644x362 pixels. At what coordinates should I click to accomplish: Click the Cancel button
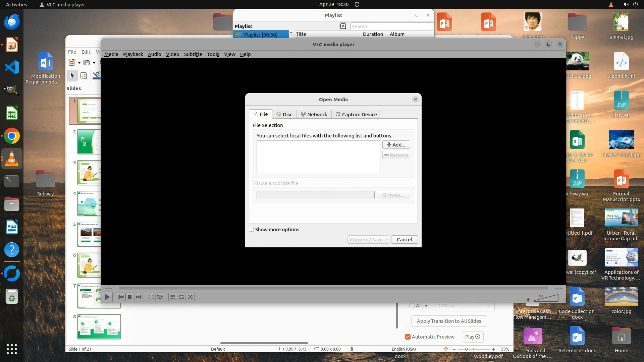404,240
